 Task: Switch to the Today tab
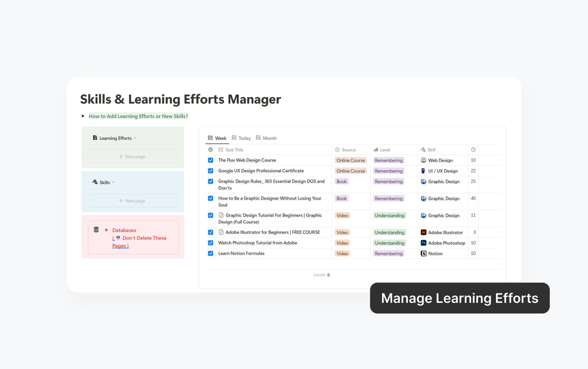241,138
